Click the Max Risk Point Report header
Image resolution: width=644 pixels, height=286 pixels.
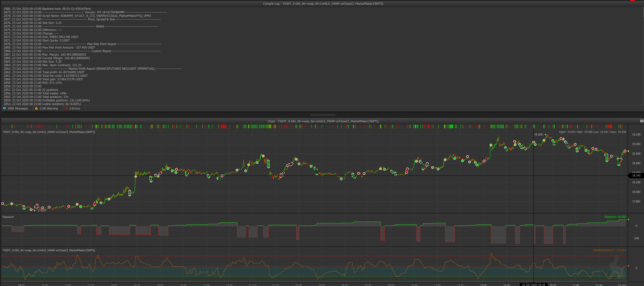click(x=82, y=44)
